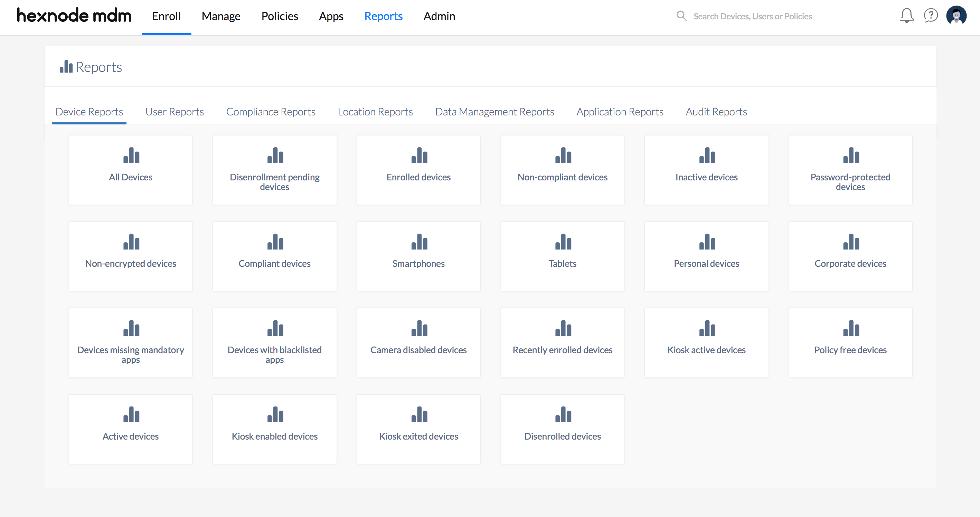
Task: Open the Non-encrypted devices report label
Action: (x=131, y=264)
